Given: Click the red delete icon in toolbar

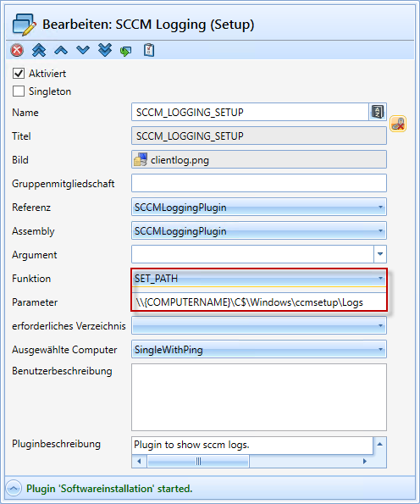Looking at the screenshot, I should 17,51.
